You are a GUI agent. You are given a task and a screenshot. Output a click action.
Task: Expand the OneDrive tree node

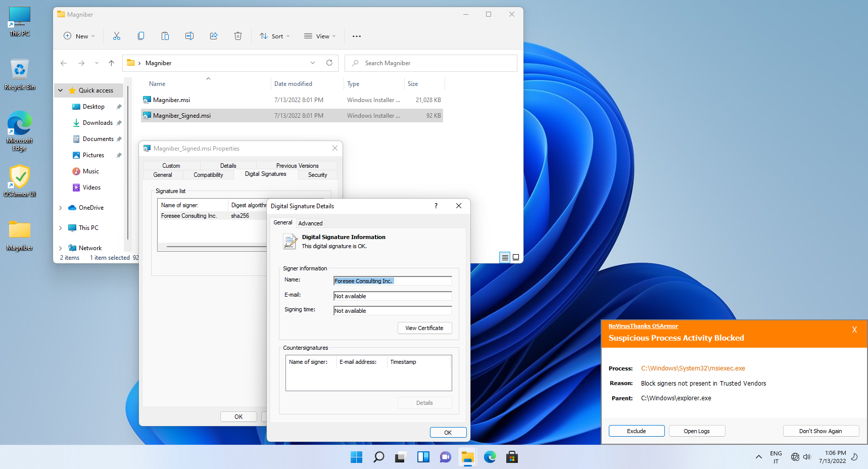[x=61, y=208]
